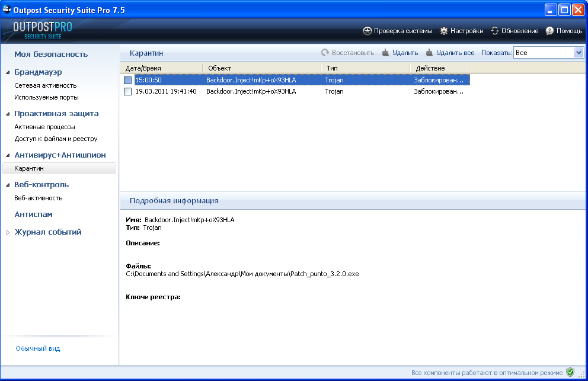
Task: Select Карантин in the sidebar
Action: tap(59, 168)
